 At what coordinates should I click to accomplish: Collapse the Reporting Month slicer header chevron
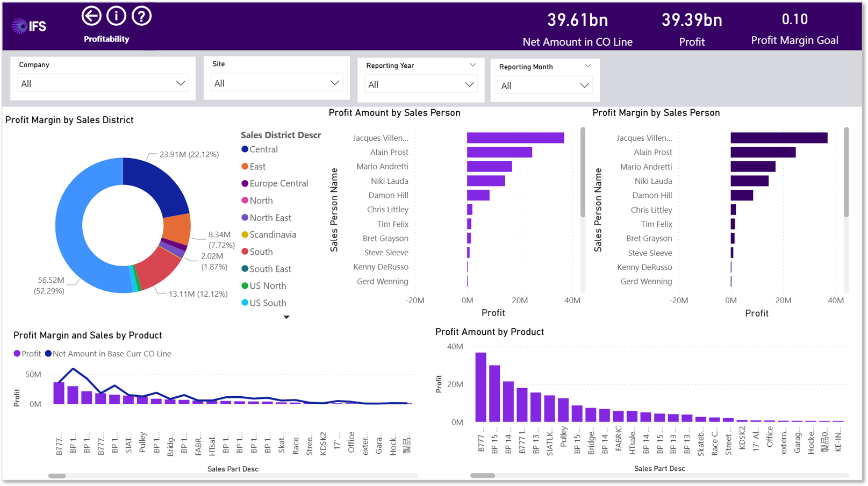587,66
